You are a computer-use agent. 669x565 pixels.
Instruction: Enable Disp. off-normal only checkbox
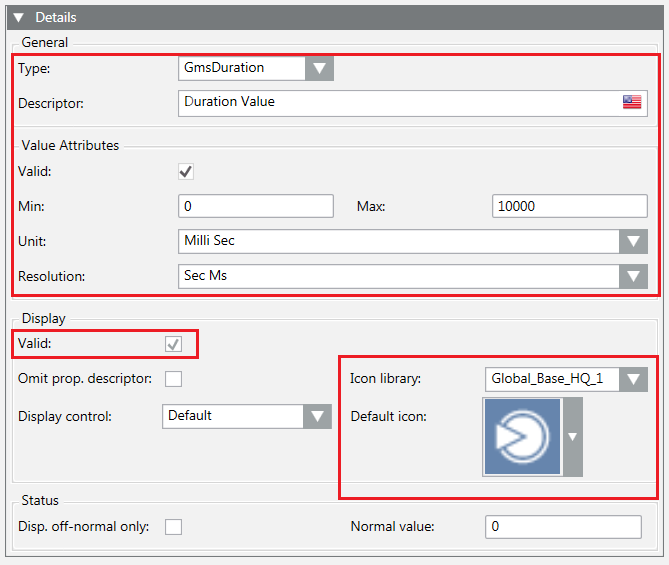pyautogui.click(x=174, y=527)
